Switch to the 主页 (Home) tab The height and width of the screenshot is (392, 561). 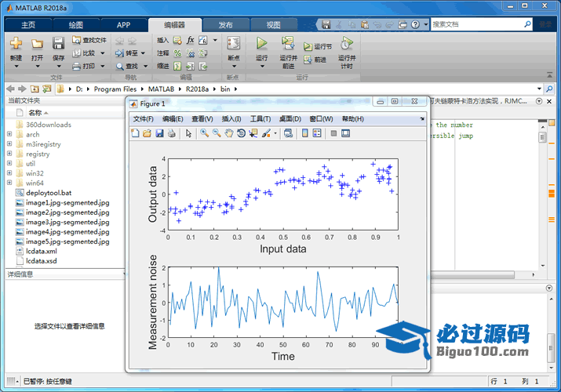tap(28, 25)
